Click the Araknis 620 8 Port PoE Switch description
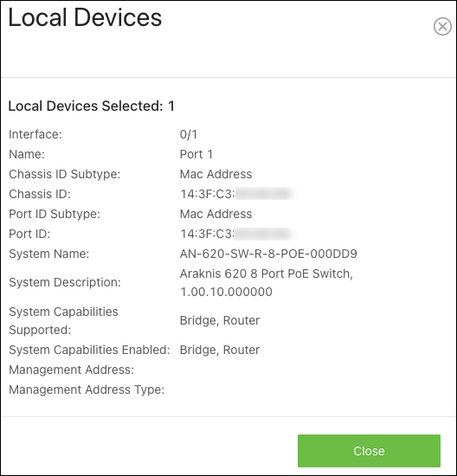The image size is (457, 476). coord(267,273)
